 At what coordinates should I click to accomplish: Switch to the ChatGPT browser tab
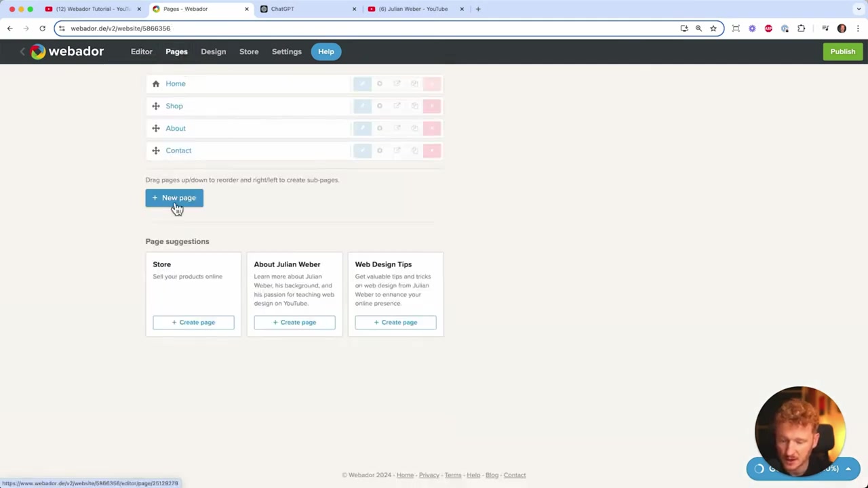click(308, 9)
